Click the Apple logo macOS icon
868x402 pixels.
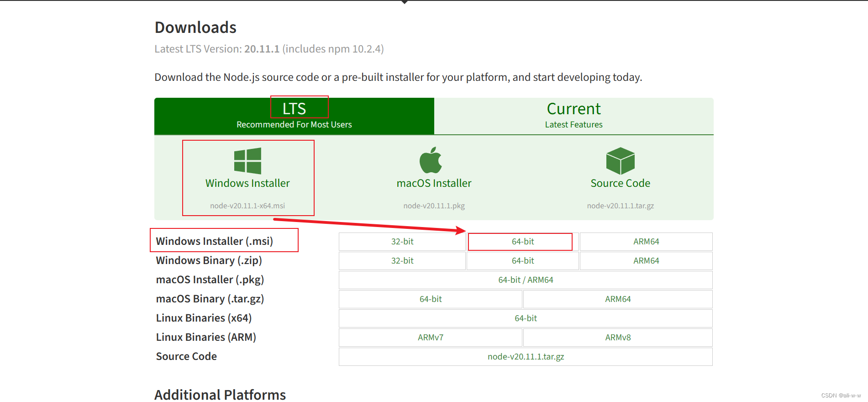pos(431,160)
